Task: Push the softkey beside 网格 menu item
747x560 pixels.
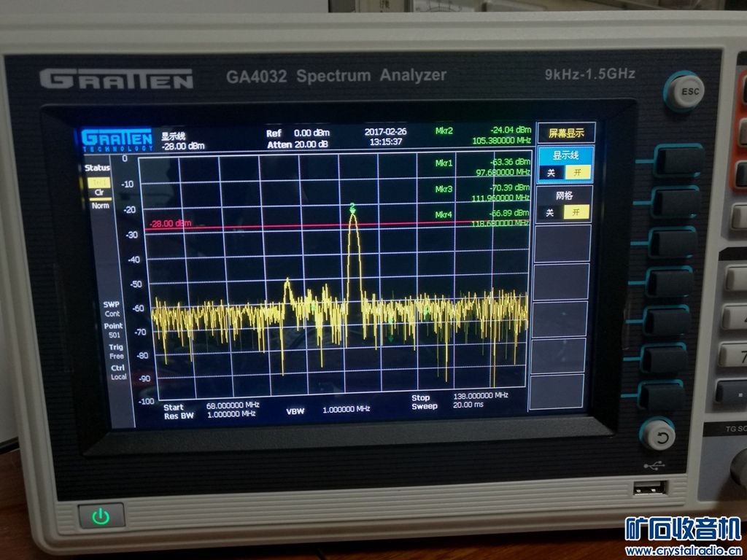Action: [676, 203]
